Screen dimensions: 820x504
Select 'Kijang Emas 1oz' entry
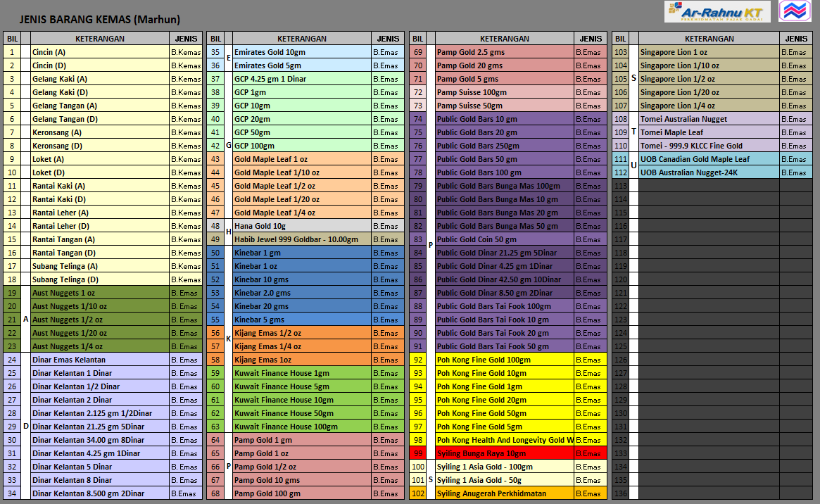click(x=302, y=360)
